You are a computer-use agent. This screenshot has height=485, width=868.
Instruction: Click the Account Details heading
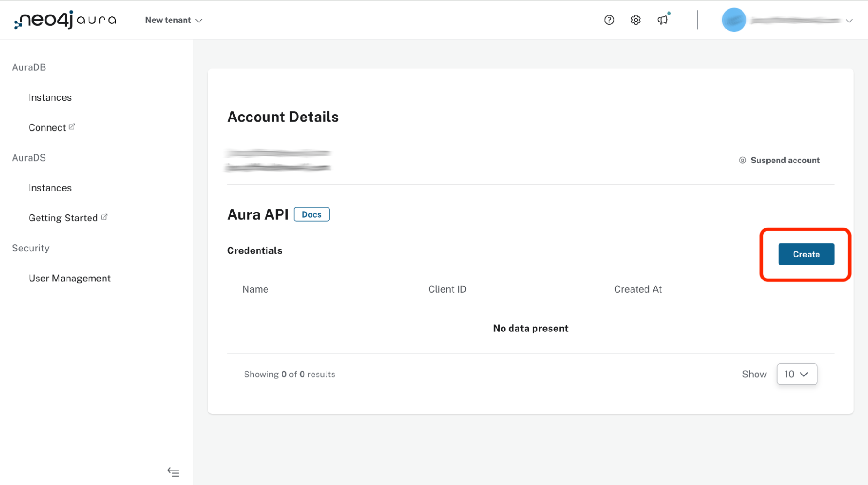pos(283,117)
